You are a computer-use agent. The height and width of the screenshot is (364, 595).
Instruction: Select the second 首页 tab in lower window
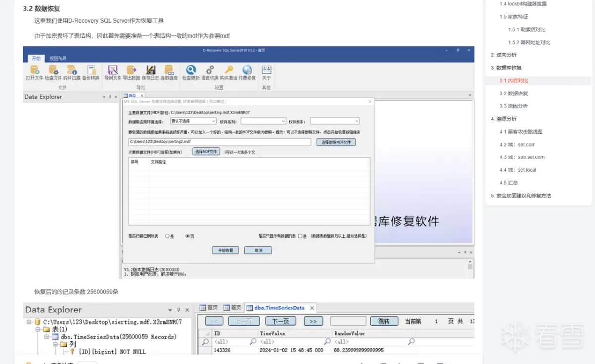pos(232,308)
